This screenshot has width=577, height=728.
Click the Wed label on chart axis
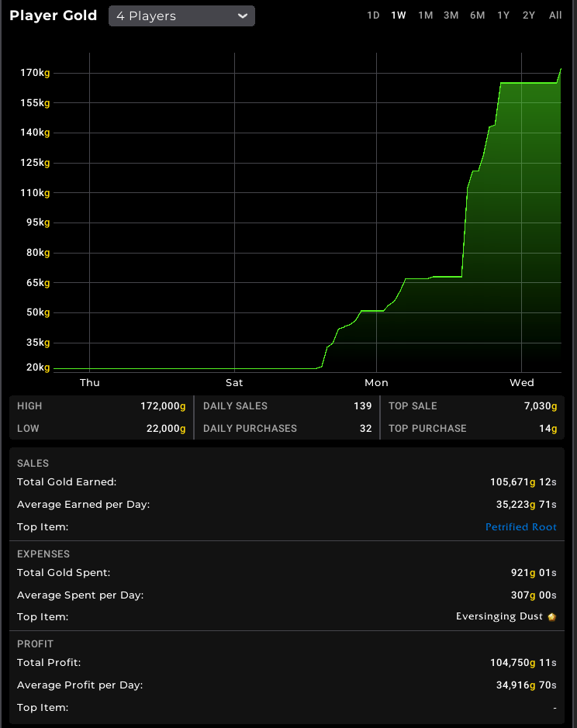[x=522, y=382]
